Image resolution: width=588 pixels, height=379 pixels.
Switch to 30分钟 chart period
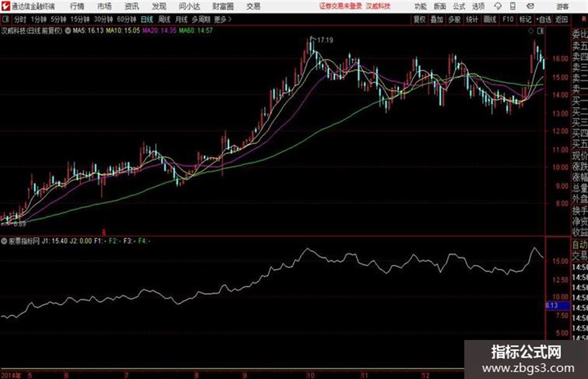pos(103,19)
